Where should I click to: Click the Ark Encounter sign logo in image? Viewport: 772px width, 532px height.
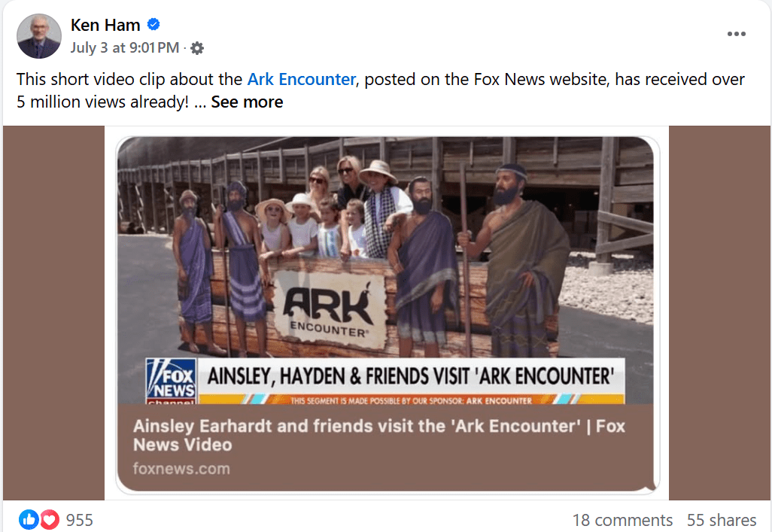click(330, 309)
